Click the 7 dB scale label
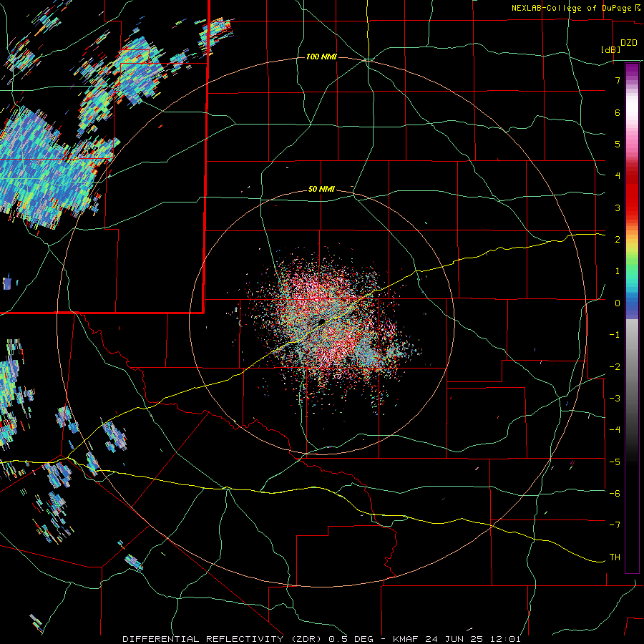This screenshot has width=644, height=644. click(618, 80)
